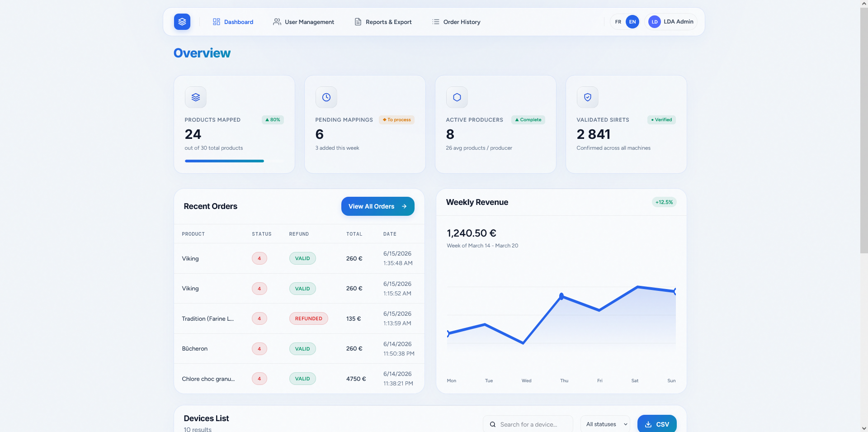Click the 4750 € total
The image size is (868, 432).
pos(356,379)
